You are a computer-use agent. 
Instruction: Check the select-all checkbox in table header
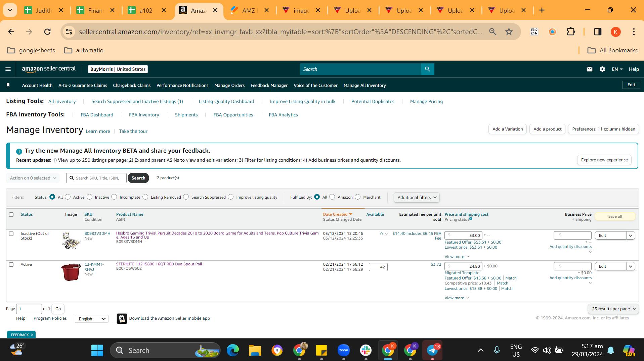(11, 215)
